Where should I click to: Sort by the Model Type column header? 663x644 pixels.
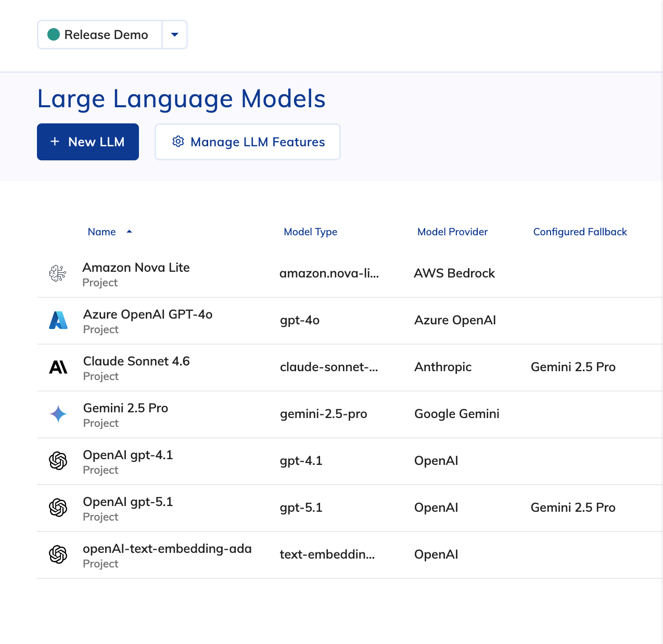(x=310, y=232)
